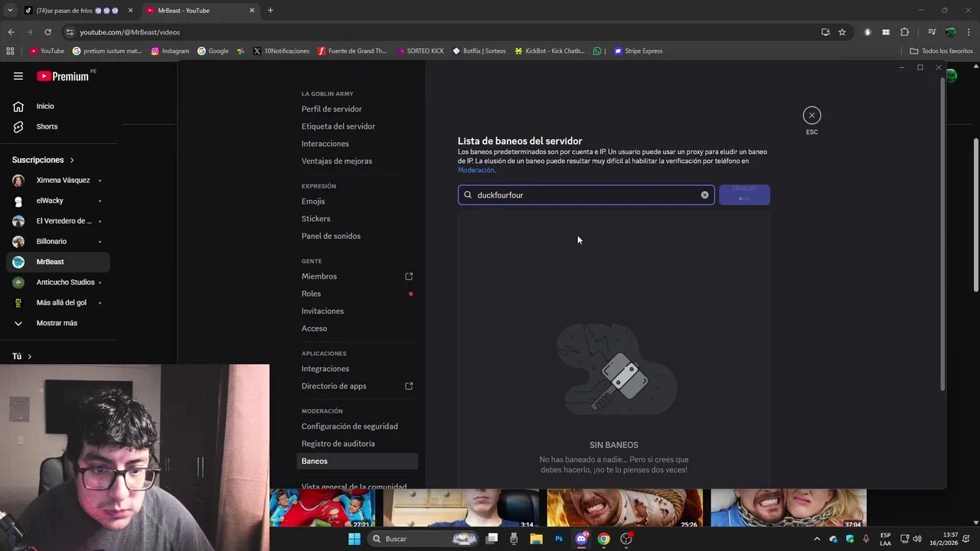Open Windows Start menu
Viewport: 980px width, 551px height.
tap(354, 539)
